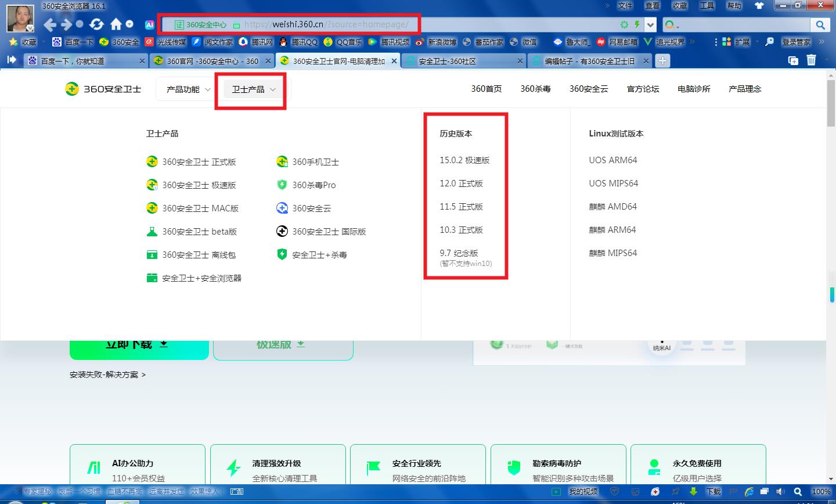836x504 pixels.
Task: Open the address bar history dropdown arrow
Action: click(x=651, y=25)
